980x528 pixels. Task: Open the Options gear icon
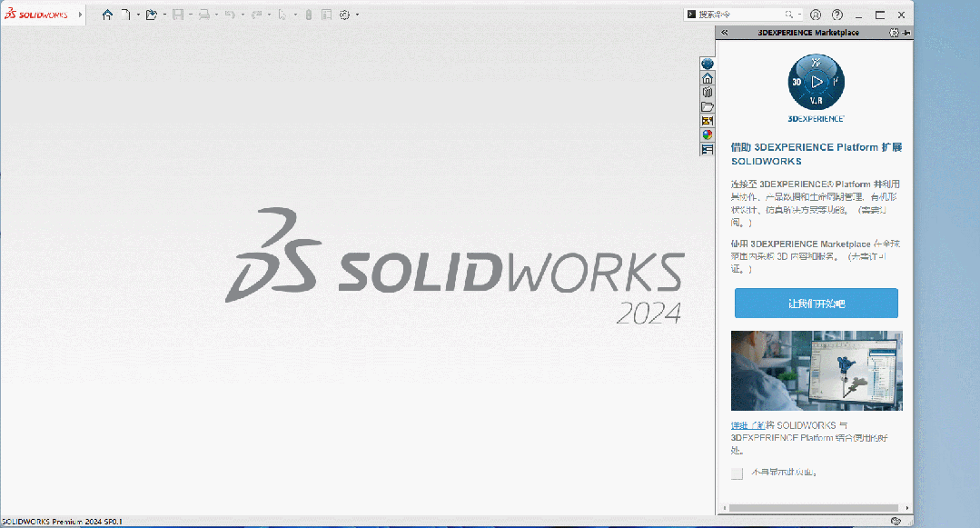click(x=345, y=15)
